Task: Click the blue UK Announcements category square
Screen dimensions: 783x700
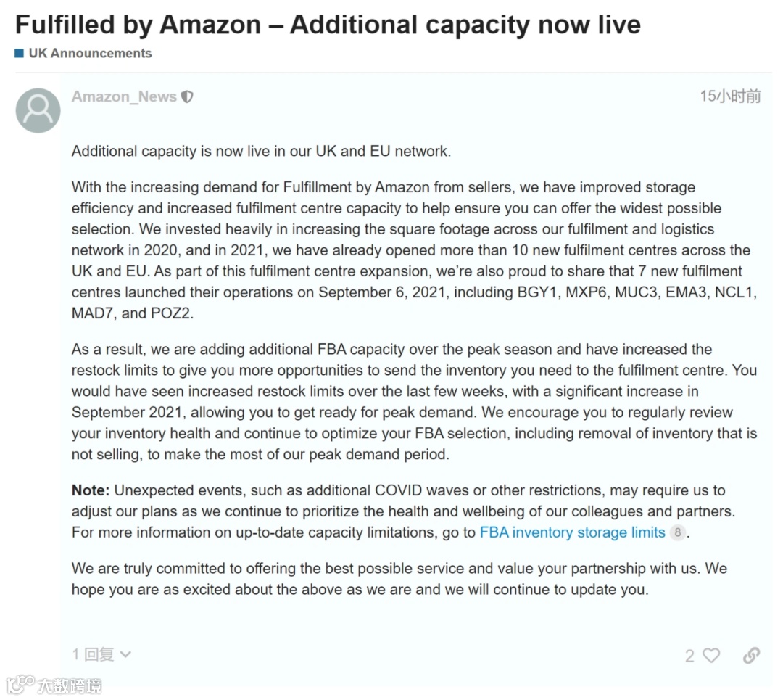Action: coord(20,53)
